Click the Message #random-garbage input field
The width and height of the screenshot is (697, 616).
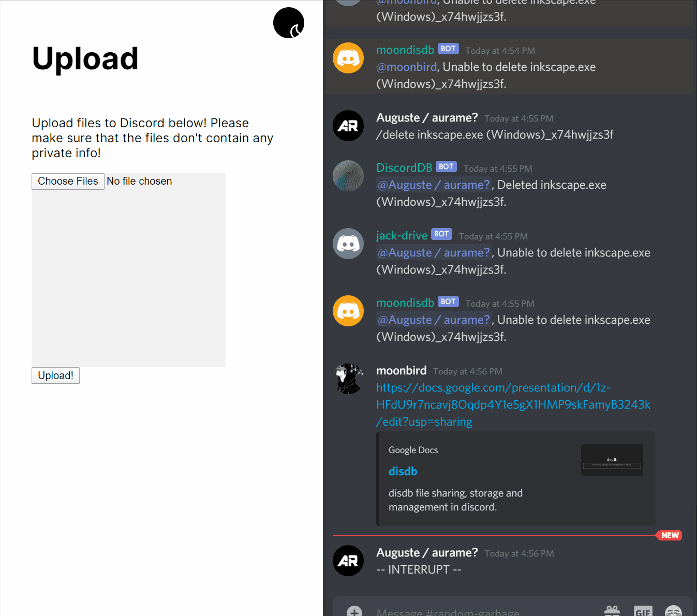coord(448,612)
